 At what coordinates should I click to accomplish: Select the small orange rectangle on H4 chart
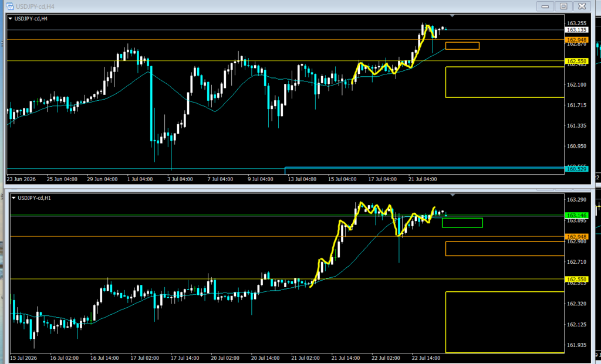pyautogui.click(x=462, y=46)
